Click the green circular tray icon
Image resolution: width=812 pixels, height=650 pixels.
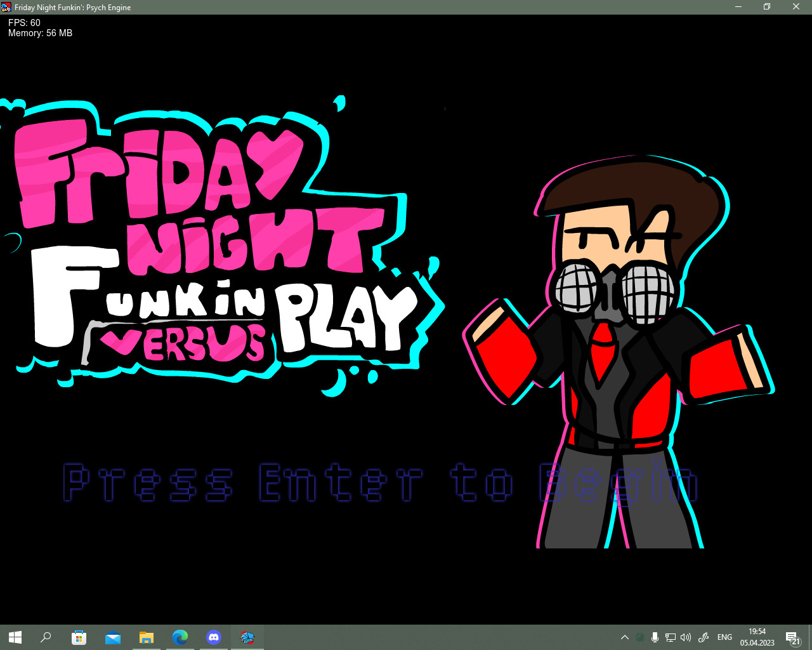coord(640,637)
